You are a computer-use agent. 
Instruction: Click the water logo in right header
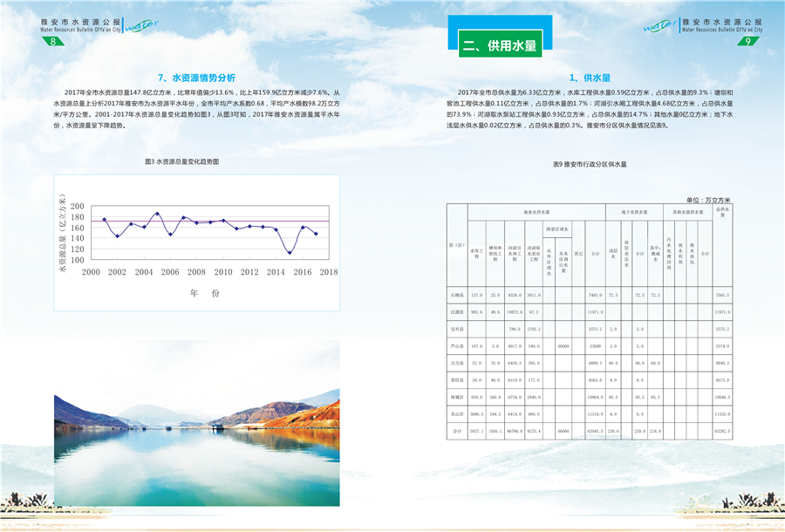pyautogui.click(x=660, y=25)
